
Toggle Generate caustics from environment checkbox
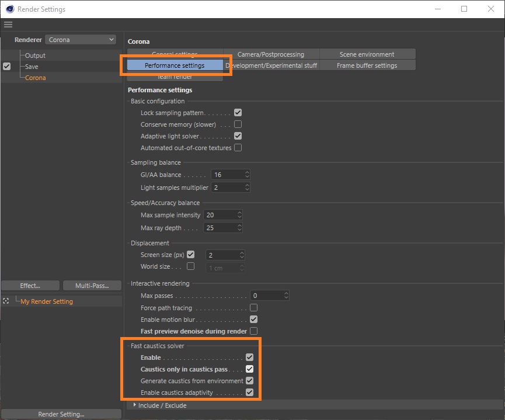[x=249, y=380]
